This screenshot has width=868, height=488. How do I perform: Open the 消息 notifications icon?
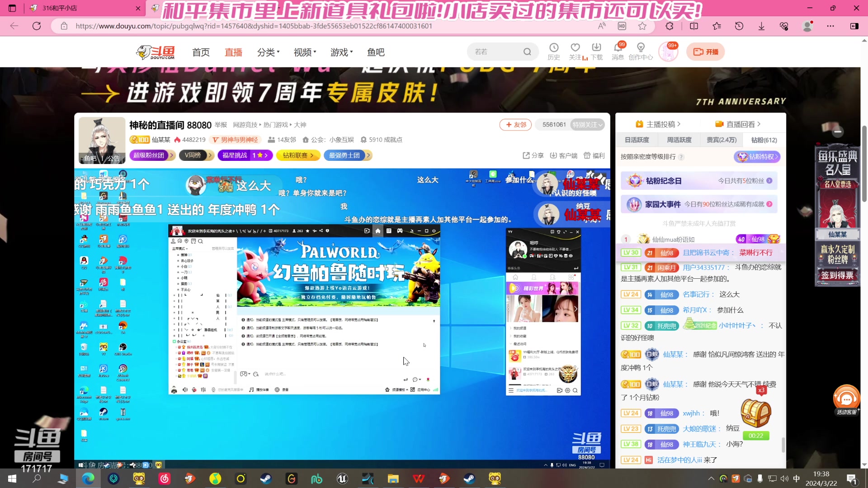[x=618, y=51]
